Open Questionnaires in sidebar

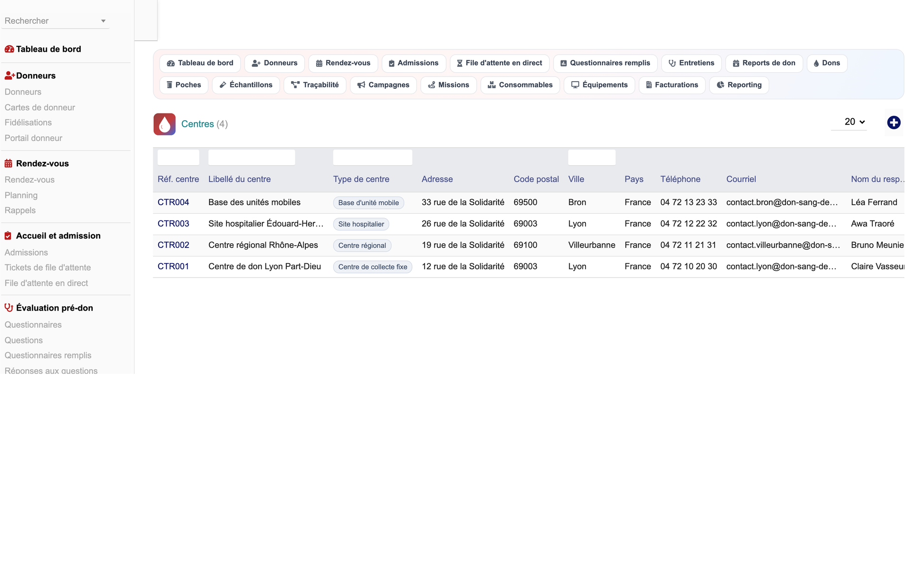[33, 325]
